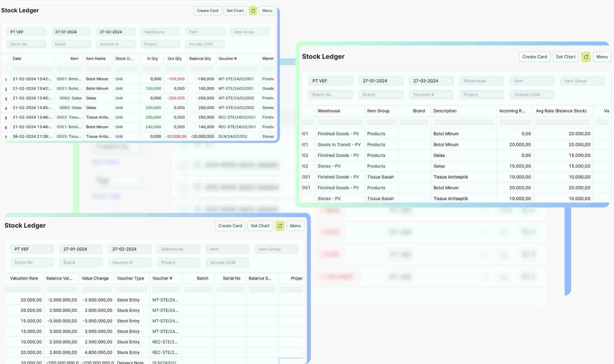Click Batch No field in top-left ledger

(x=26, y=44)
